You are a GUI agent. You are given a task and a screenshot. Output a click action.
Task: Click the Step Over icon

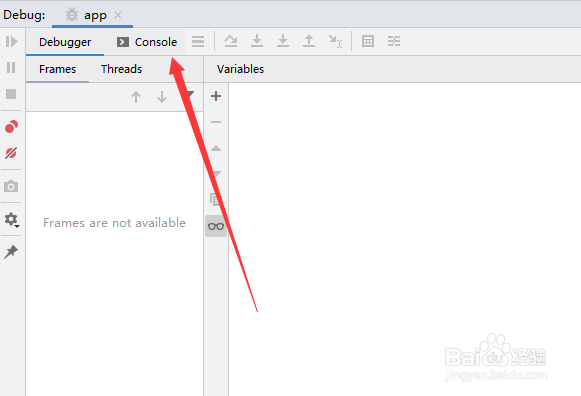point(231,41)
